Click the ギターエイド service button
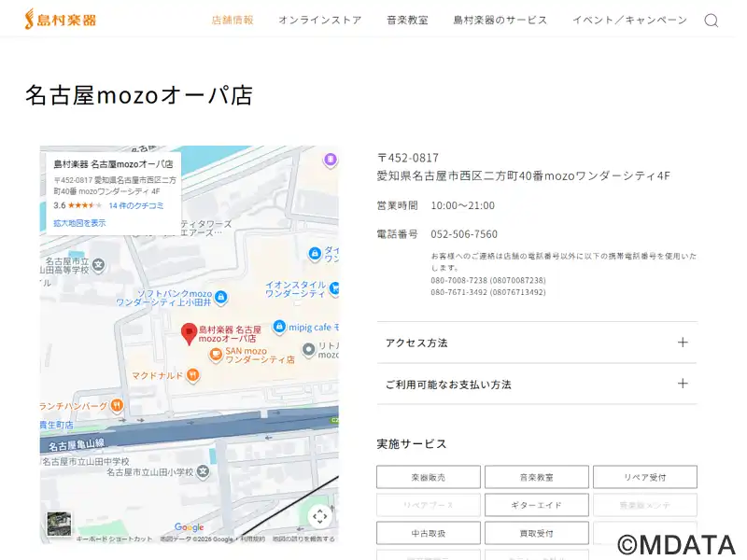 pyautogui.click(x=537, y=505)
